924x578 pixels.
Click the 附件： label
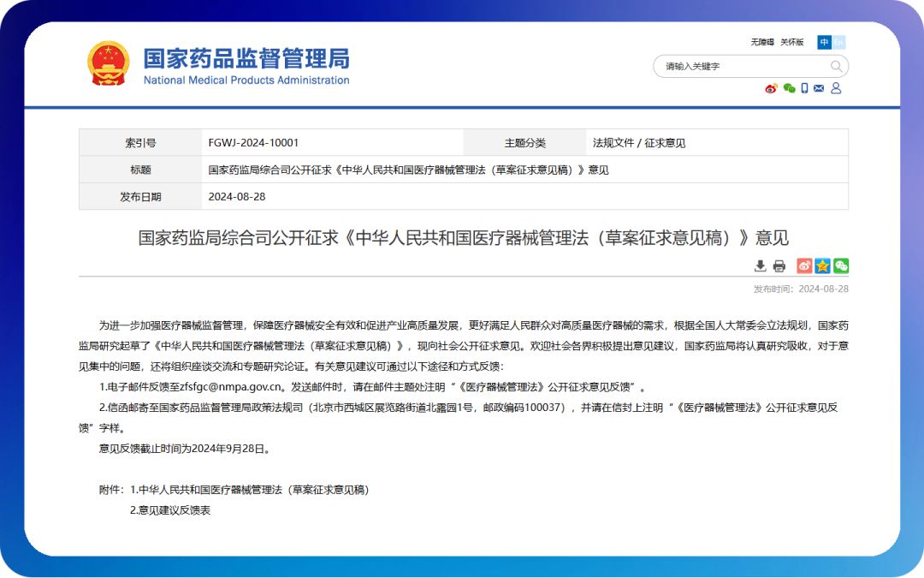pos(112,490)
